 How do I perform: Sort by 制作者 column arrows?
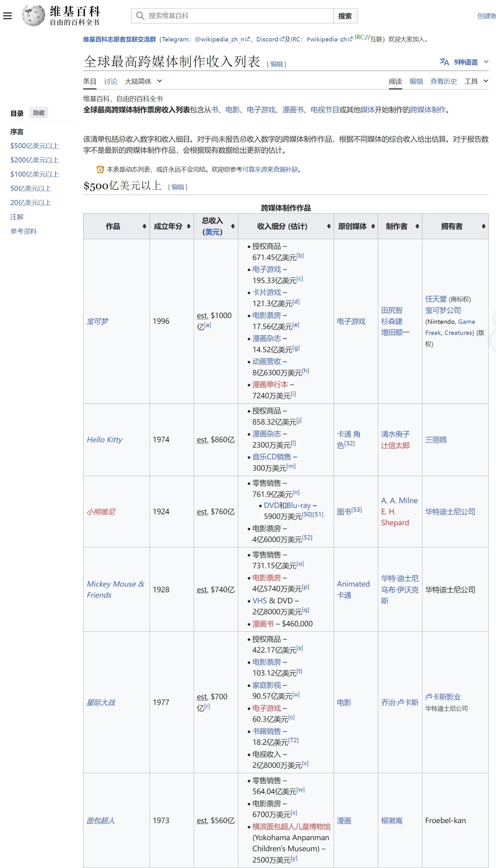(x=417, y=227)
